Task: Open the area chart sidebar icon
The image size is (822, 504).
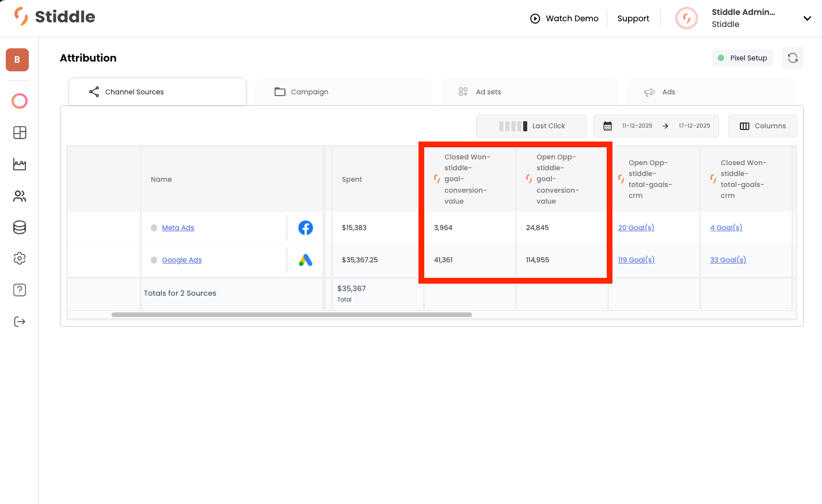Action: 20,165
